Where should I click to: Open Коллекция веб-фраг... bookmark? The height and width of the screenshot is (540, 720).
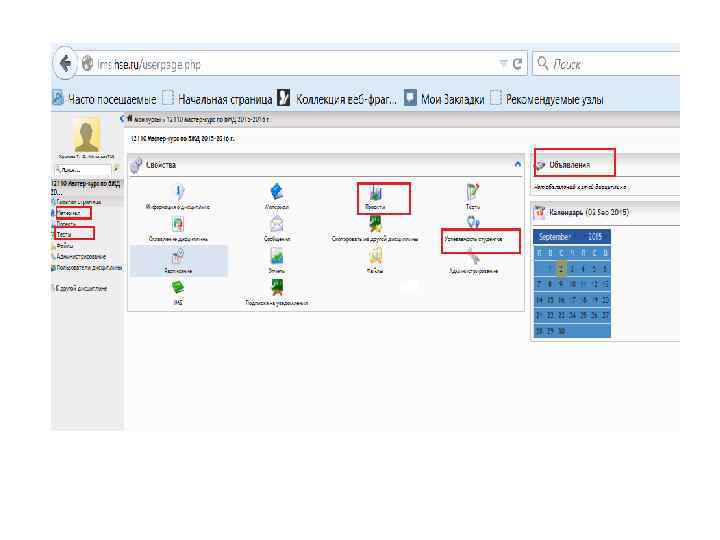pos(338,98)
